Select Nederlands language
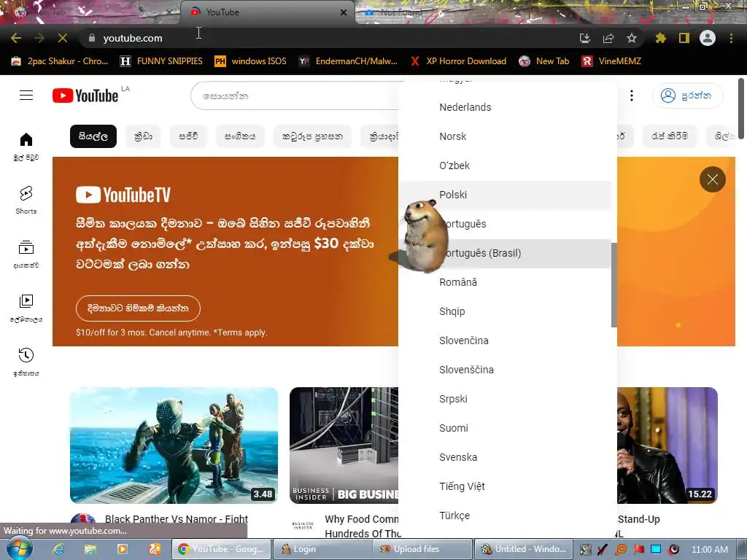The width and height of the screenshot is (747, 560). coord(505,107)
